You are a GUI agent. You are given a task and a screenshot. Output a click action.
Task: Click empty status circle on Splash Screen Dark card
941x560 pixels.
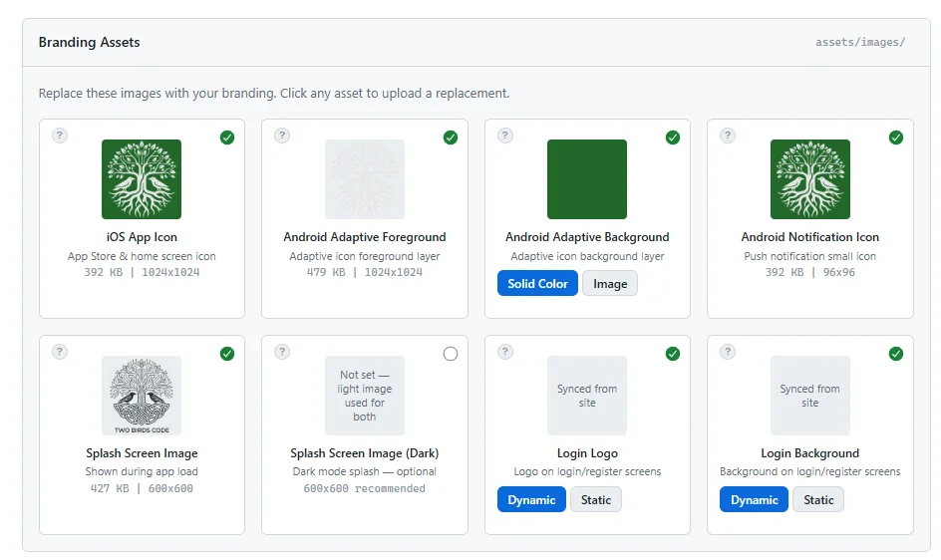[451, 354]
